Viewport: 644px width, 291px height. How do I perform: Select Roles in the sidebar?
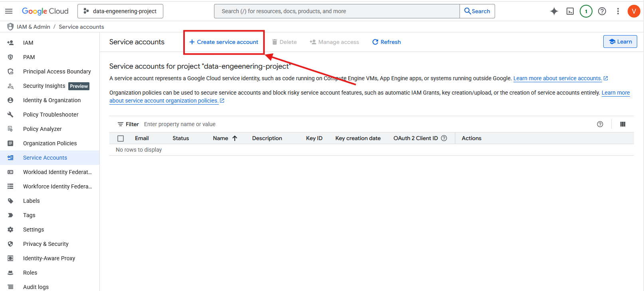30,273
